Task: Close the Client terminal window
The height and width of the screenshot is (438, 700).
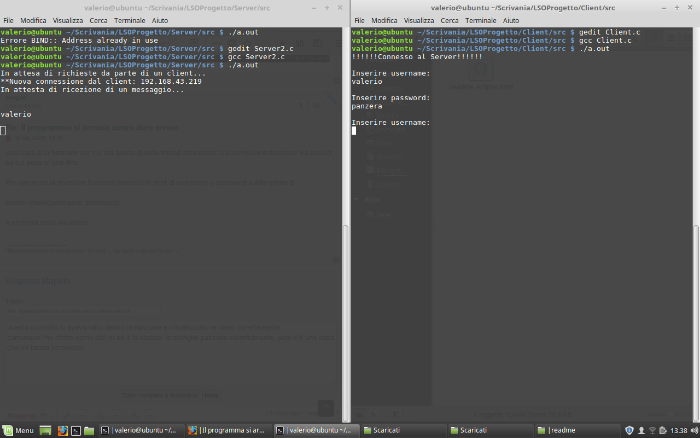Action: pos(691,7)
